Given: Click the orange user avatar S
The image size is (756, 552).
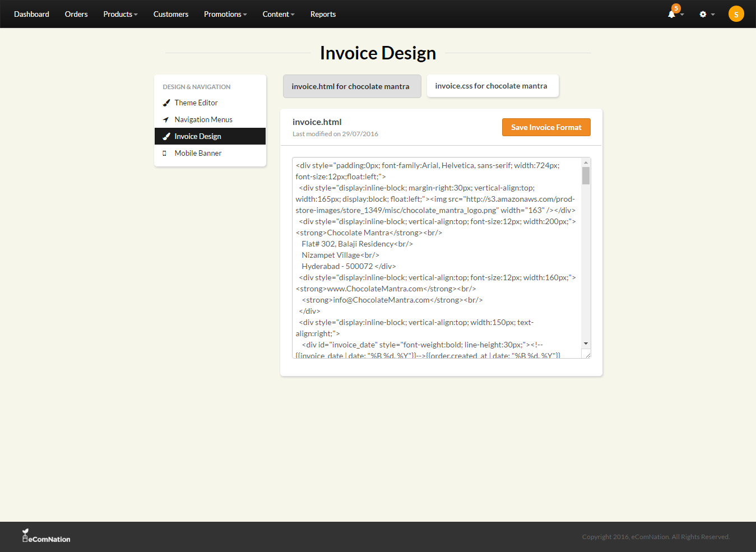Looking at the screenshot, I should 736,14.
